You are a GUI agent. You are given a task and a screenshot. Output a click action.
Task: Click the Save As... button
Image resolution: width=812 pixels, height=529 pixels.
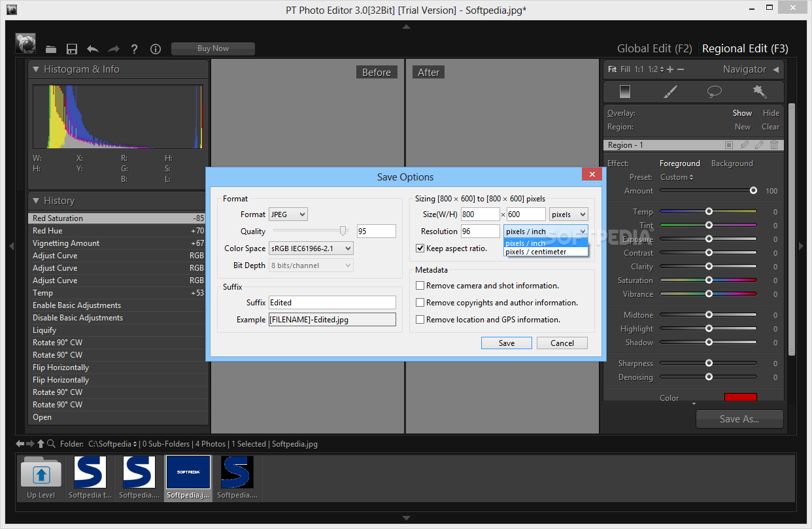(x=739, y=419)
